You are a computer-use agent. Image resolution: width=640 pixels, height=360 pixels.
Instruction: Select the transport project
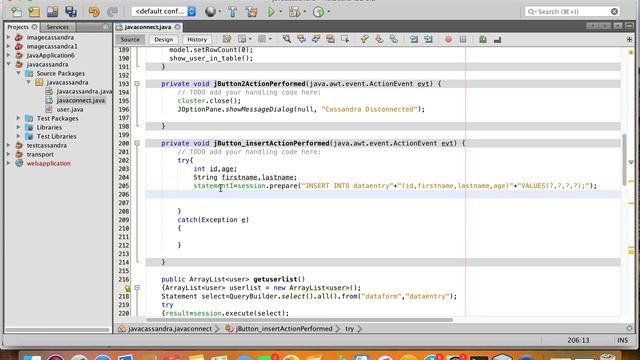click(x=40, y=154)
